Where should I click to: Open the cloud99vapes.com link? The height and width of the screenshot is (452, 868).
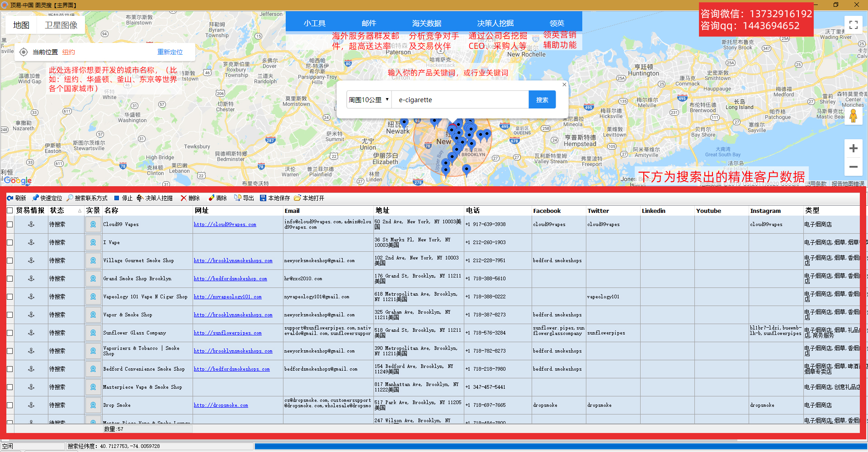(225, 224)
